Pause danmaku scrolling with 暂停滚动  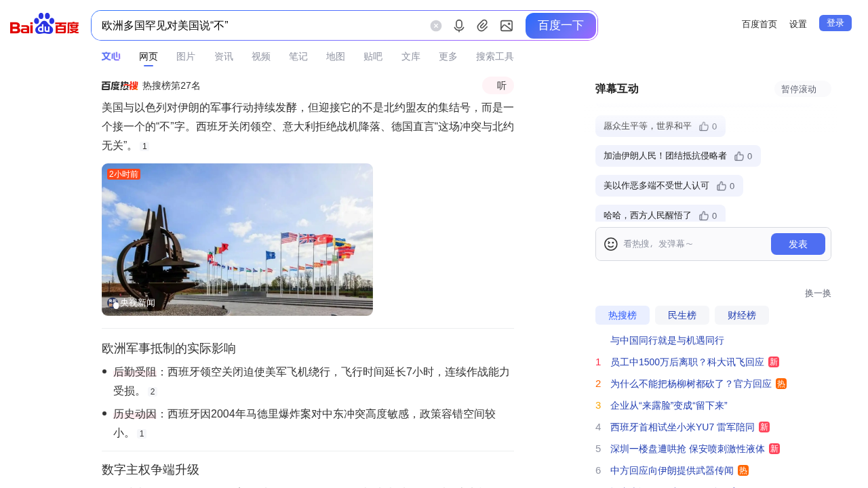(x=802, y=89)
